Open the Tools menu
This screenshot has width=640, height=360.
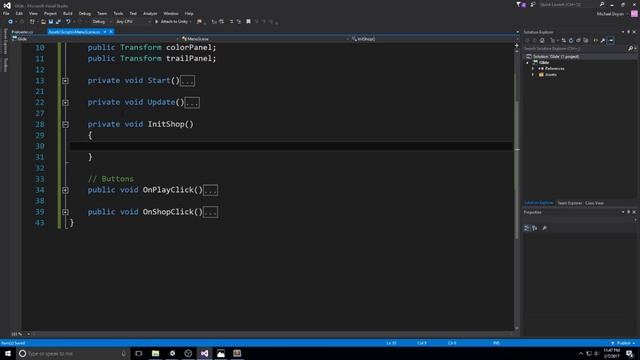coord(118,13)
